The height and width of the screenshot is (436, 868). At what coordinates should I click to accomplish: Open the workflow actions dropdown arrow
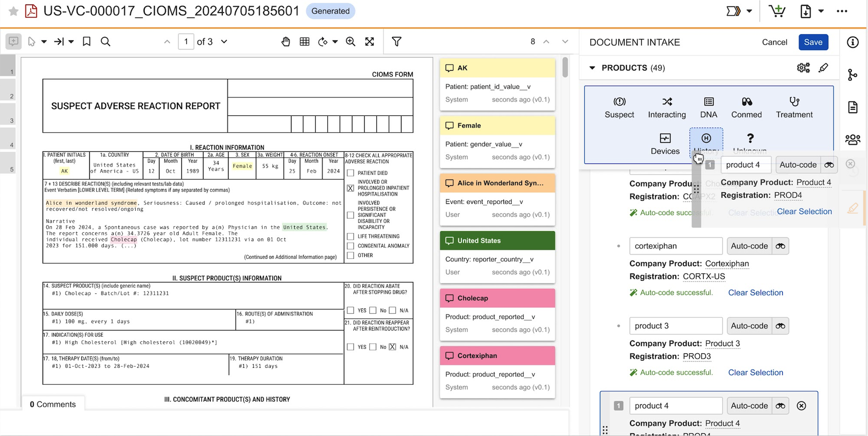click(749, 11)
